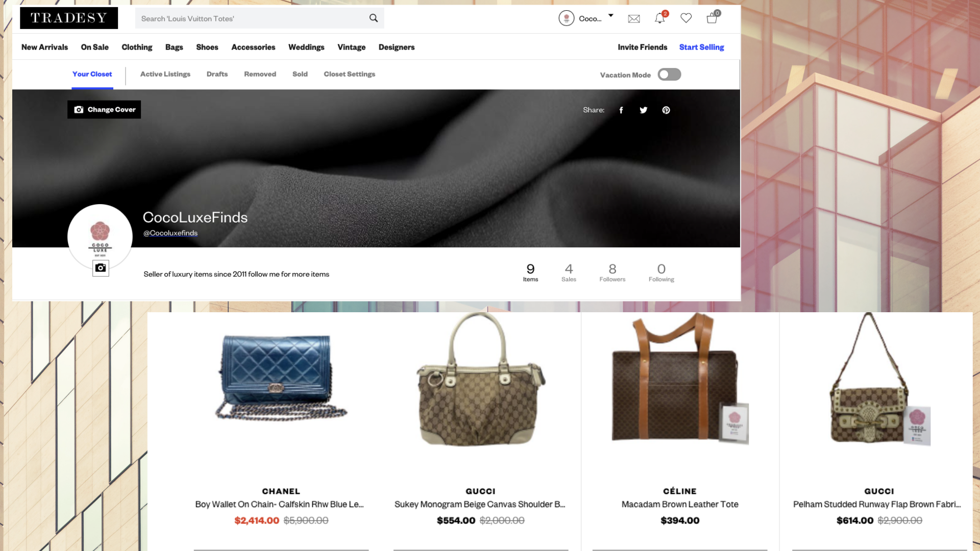Click the Start Selling link
The image size is (980, 551).
701,47
